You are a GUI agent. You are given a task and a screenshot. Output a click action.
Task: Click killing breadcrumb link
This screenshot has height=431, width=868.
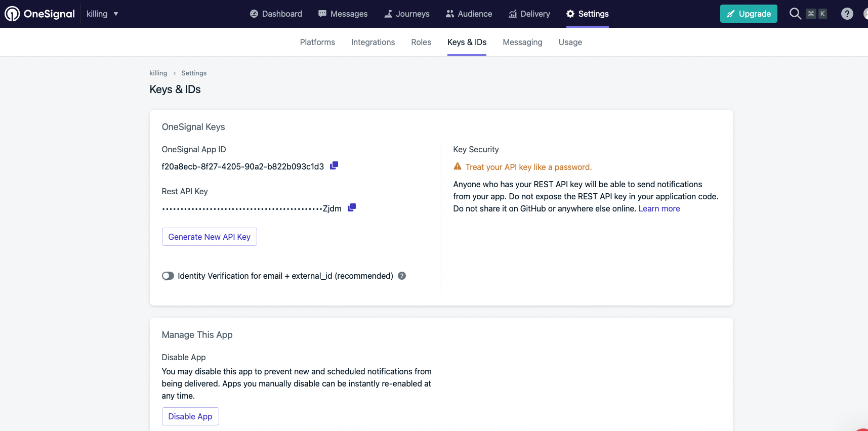click(158, 73)
